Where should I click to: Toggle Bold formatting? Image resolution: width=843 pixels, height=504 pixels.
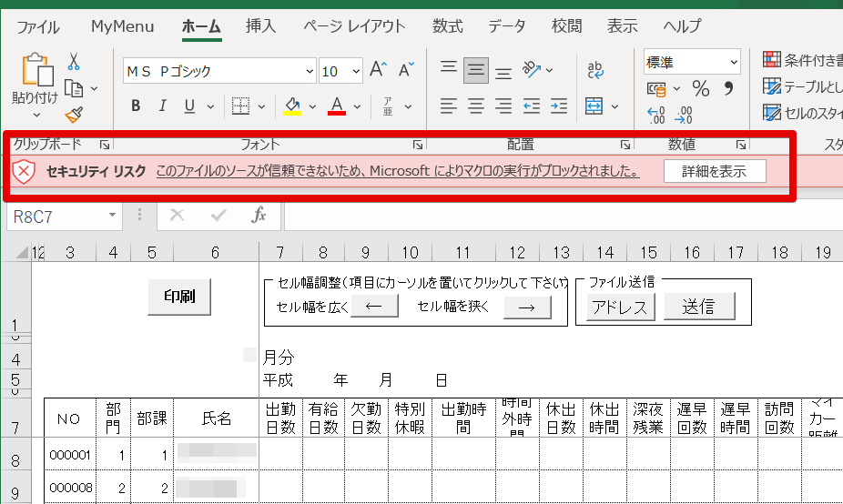click(x=136, y=106)
